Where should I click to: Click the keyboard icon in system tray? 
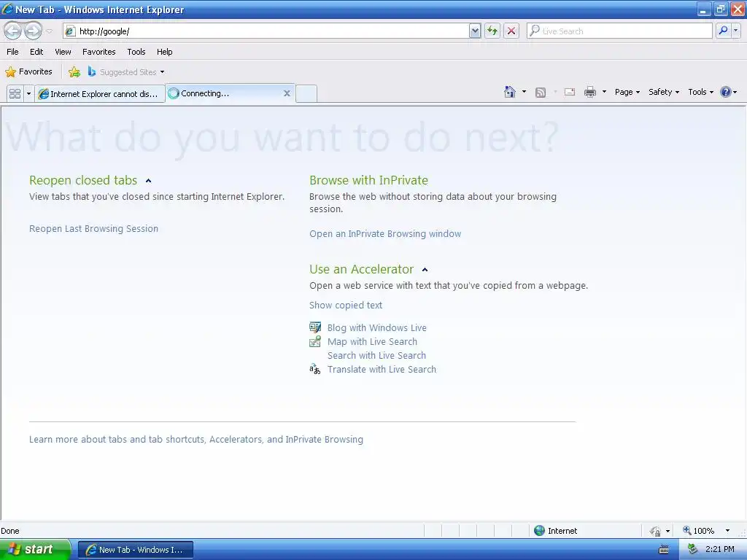coord(664,550)
